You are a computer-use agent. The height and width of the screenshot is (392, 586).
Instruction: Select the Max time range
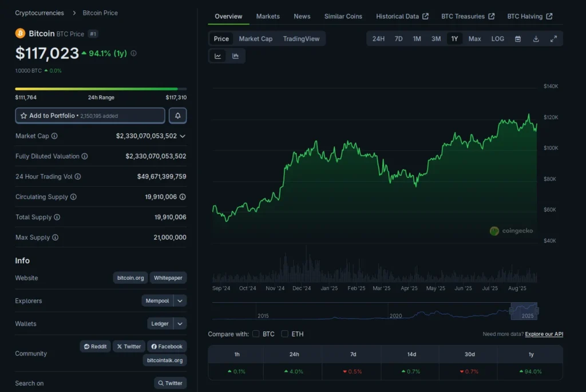(x=474, y=39)
